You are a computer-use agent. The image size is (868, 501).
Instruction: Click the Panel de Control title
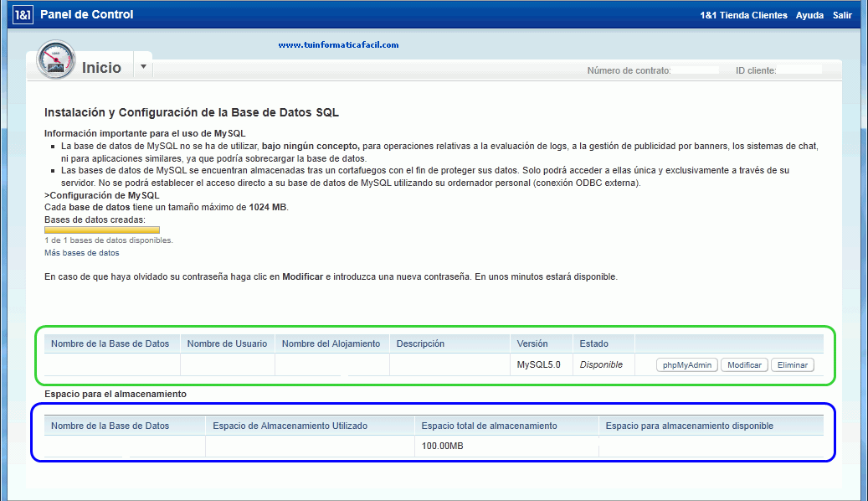pos(87,14)
